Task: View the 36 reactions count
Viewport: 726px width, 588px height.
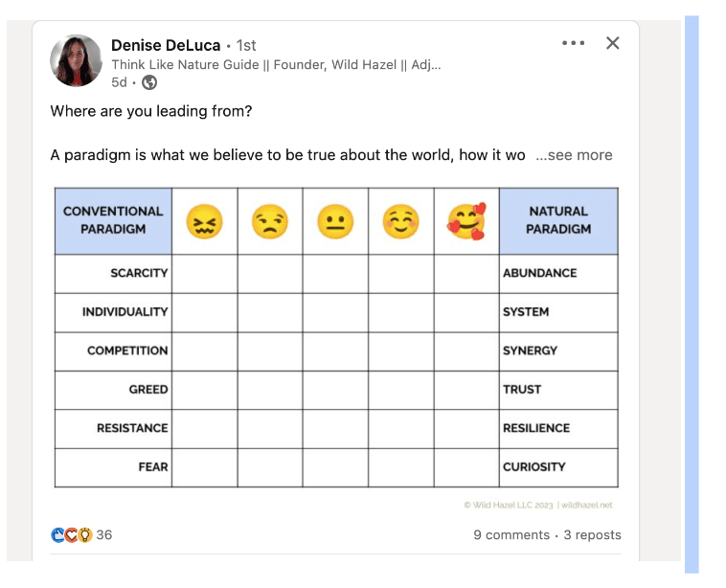Action: point(104,534)
